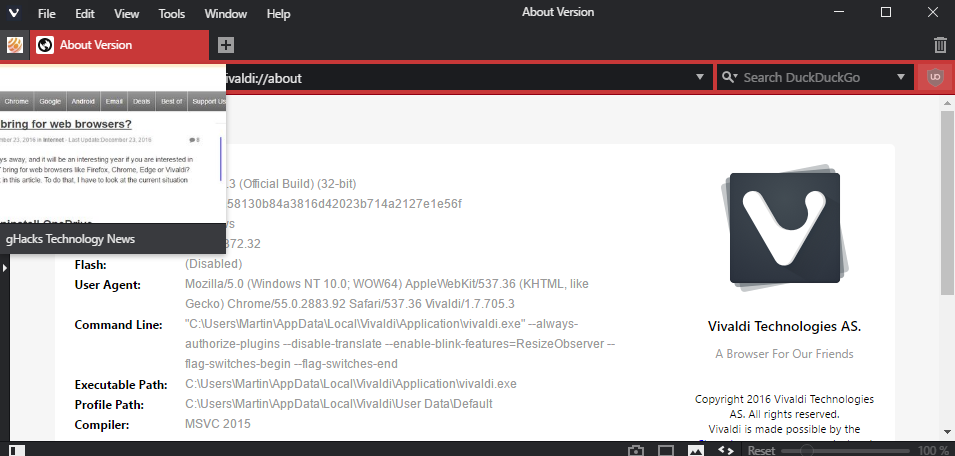Toggle tab tiling rectangle icon
The image size is (955, 456).
(666, 451)
